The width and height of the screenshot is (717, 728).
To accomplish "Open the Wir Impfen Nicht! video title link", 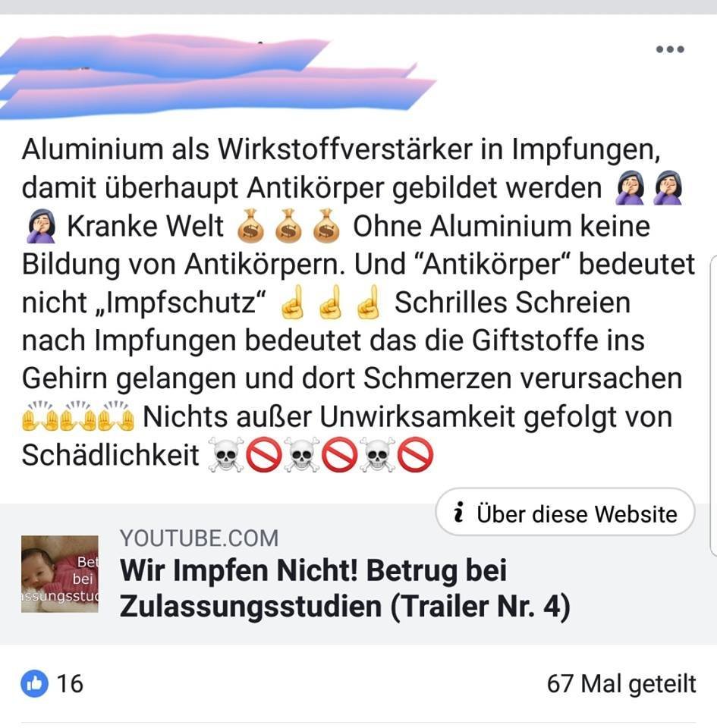I will (344, 588).
